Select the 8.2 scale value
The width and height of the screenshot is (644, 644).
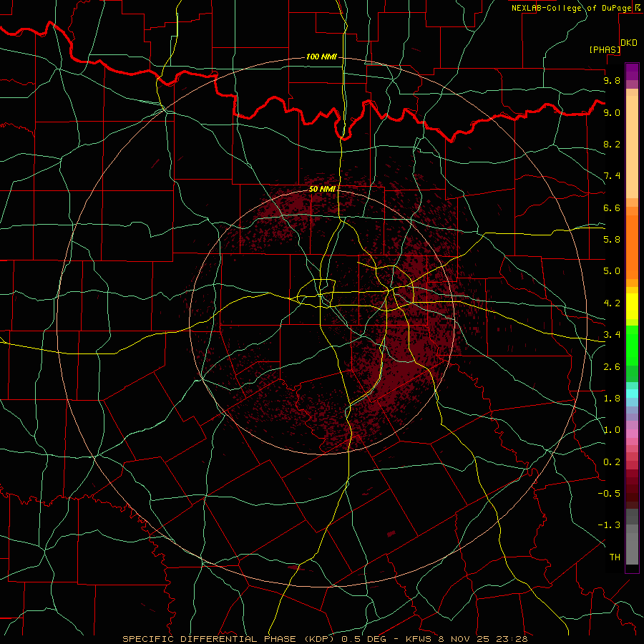point(612,144)
